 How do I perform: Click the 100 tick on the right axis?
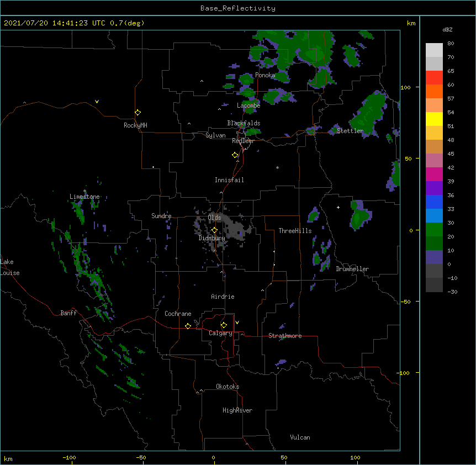coord(405,87)
